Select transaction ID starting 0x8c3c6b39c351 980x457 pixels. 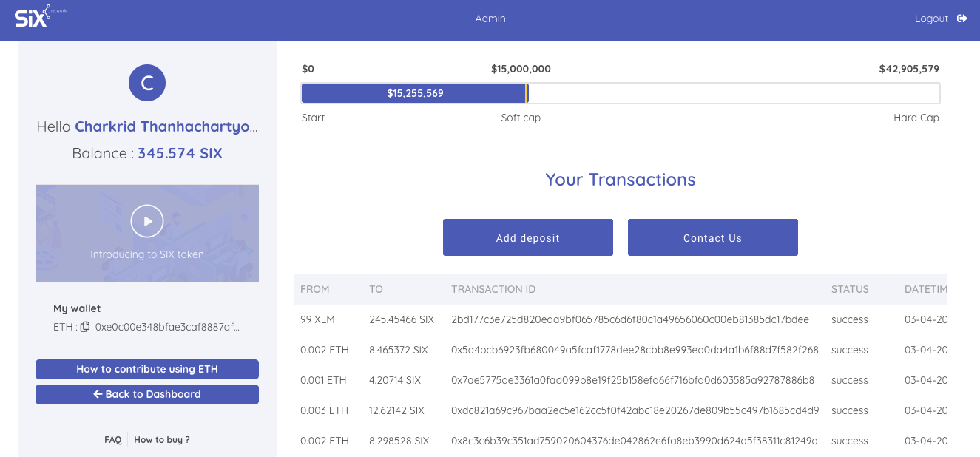point(635,441)
